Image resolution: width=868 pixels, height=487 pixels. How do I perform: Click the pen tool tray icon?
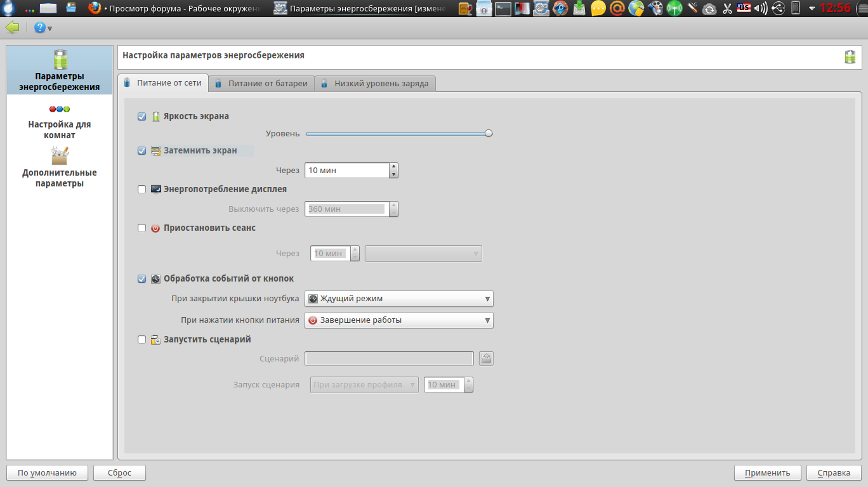[693, 8]
